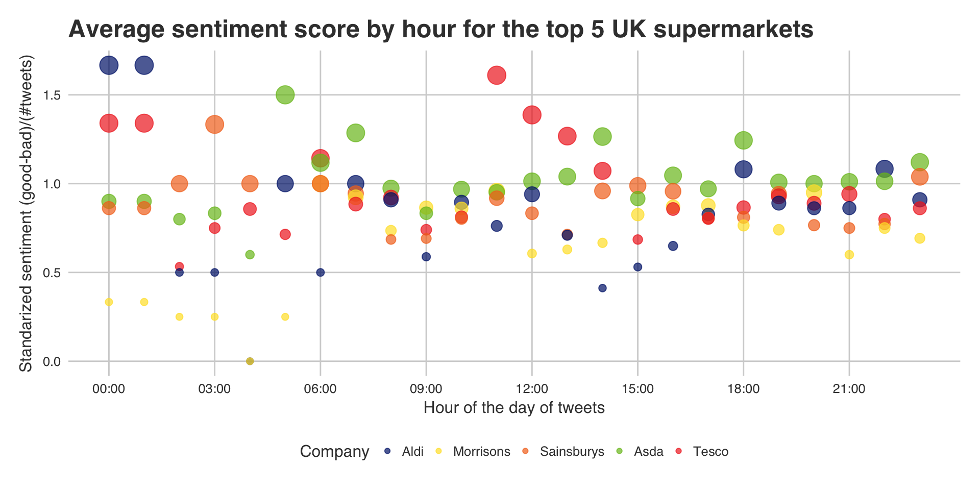Click the Morrisons legend dot
This screenshot has height=490, width=980.
[x=438, y=452]
